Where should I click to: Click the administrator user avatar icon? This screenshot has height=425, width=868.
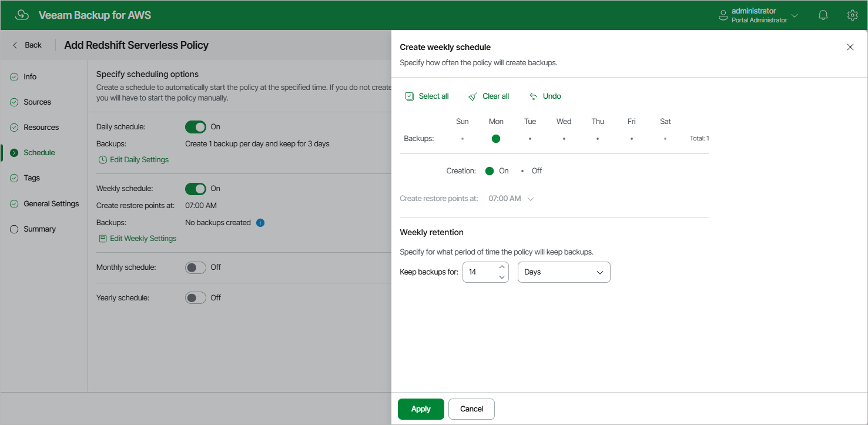(723, 15)
